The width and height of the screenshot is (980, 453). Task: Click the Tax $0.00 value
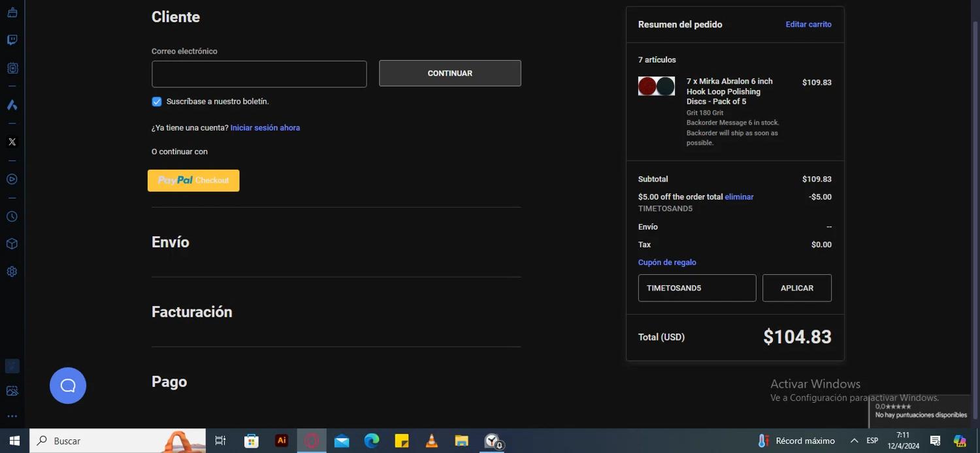[821, 245]
